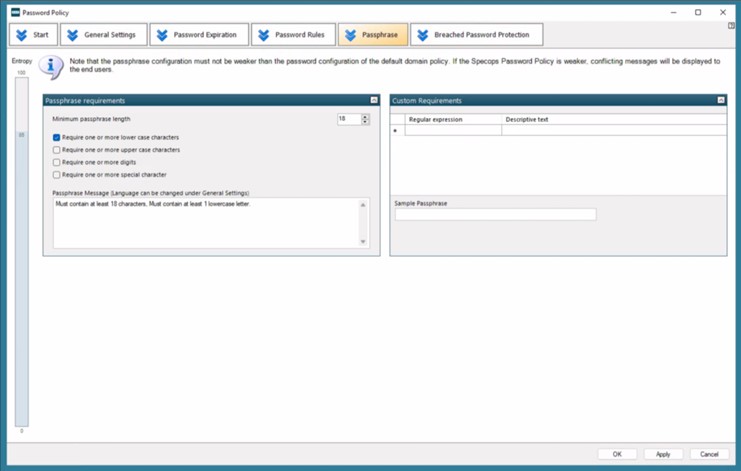741x471 pixels.
Task: Click the empty Regular expression cell
Action: [x=453, y=130]
